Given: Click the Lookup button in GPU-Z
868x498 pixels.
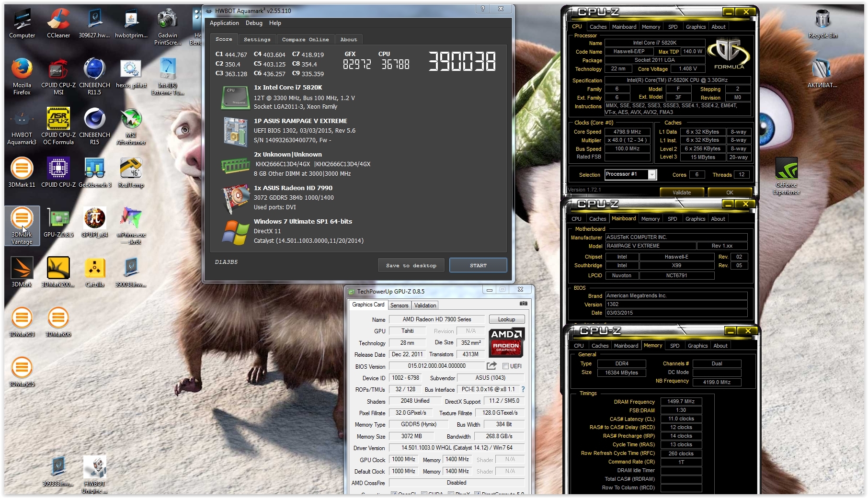Looking at the screenshot, I should [506, 319].
